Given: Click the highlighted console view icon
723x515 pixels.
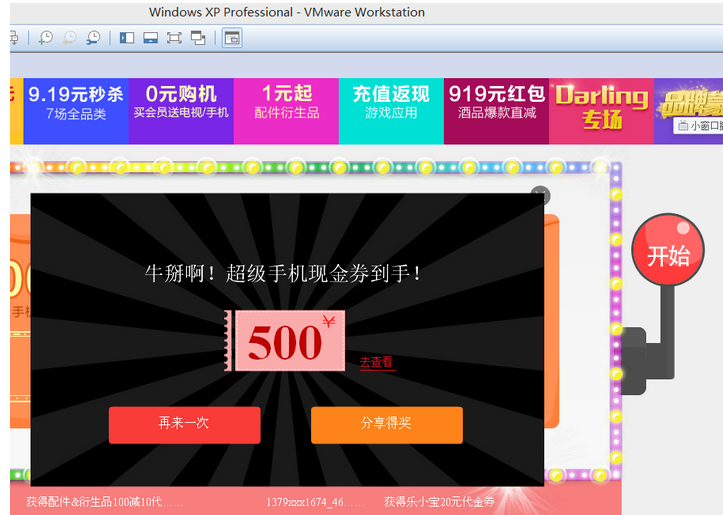Looking at the screenshot, I should click(x=232, y=38).
